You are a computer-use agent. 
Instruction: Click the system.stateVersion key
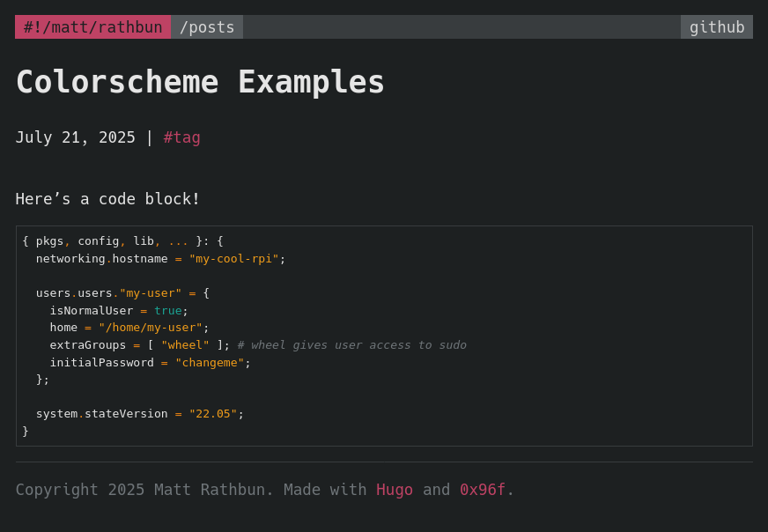coord(101,414)
